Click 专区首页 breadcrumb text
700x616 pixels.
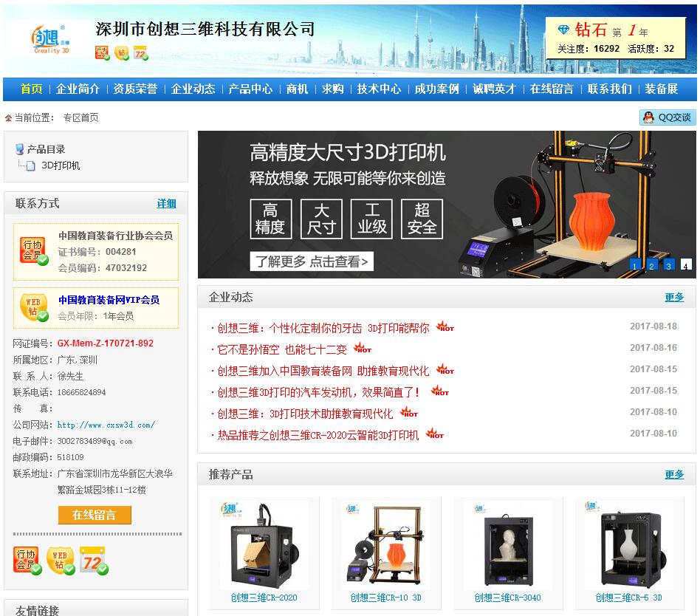click(80, 117)
